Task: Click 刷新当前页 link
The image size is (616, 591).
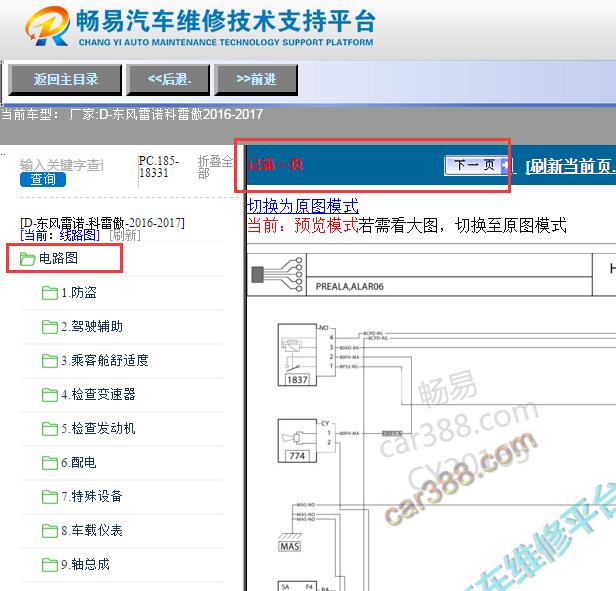Action: (570, 167)
